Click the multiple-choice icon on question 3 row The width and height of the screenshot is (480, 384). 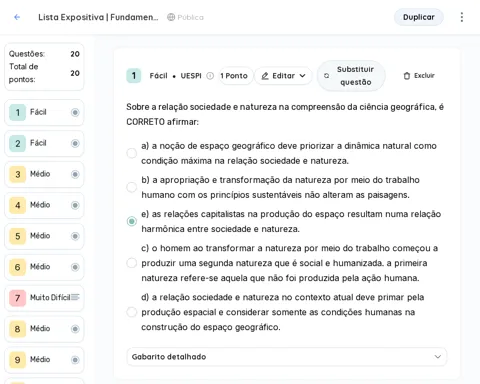click(75, 174)
